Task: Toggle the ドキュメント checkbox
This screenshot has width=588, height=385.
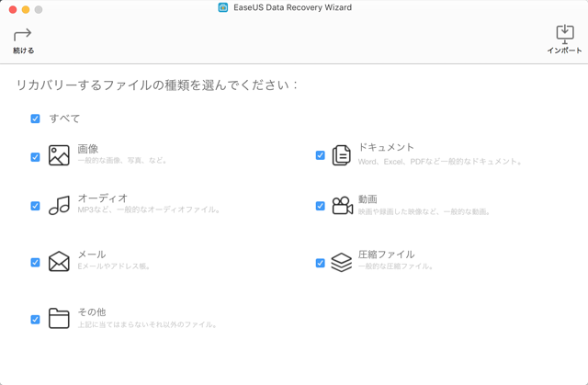Action: (321, 155)
